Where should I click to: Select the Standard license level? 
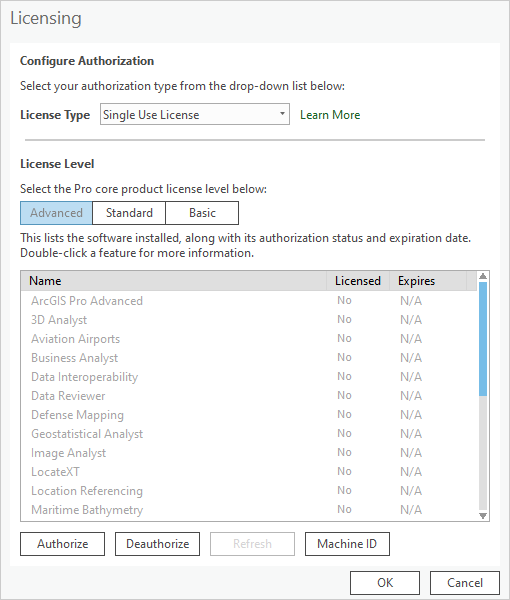point(129,213)
